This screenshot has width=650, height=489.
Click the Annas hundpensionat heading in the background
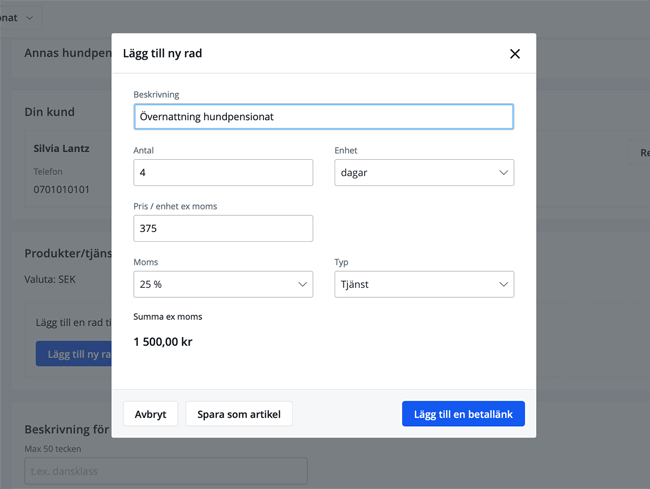[x=67, y=52]
